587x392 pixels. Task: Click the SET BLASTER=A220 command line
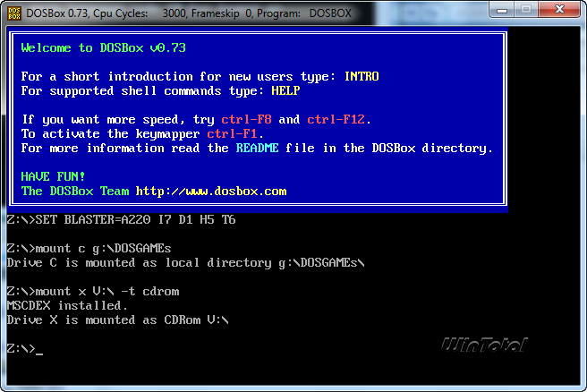(122, 219)
